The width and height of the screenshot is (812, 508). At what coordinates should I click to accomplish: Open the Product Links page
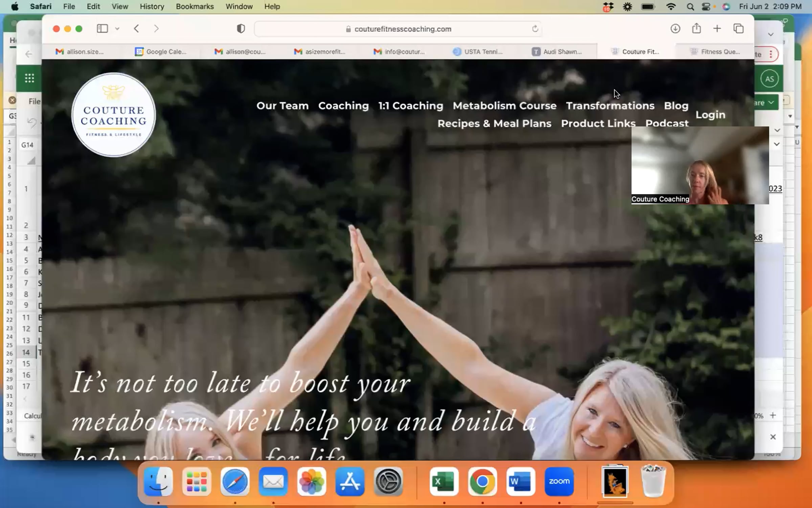pos(598,124)
